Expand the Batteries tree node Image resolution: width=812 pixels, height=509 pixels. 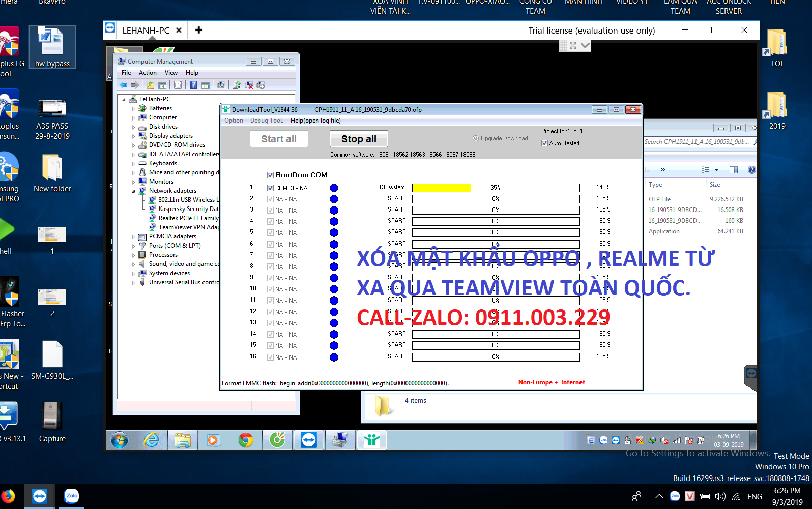click(134, 109)
